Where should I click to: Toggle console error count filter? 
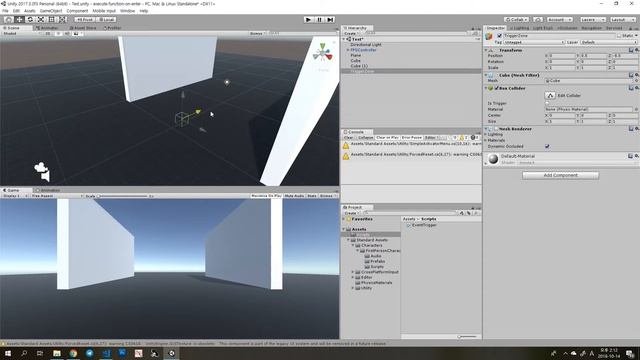click(475, 138)
